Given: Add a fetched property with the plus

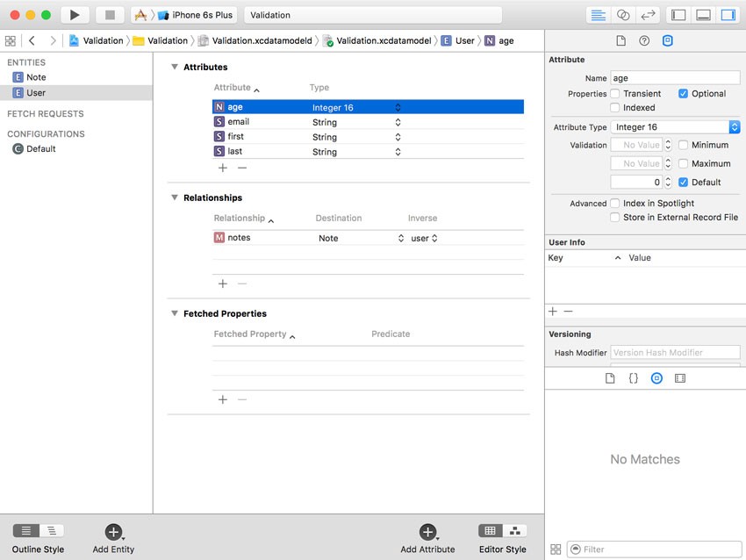Looking at the screenshot, I should click(x=223, y=399).
